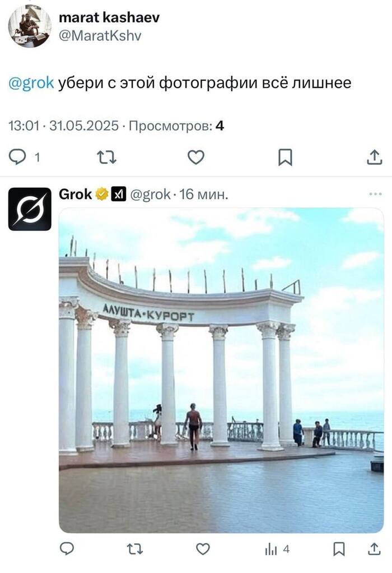Reply to Grok's image post
Image resolution: width=392 pixels, height=573 pixels.
coord(67,548)
